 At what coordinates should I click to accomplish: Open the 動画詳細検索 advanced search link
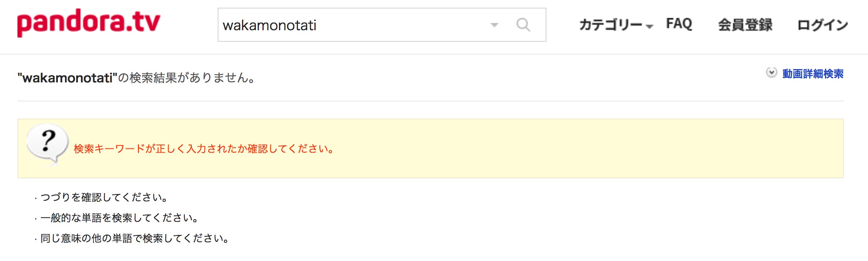(813, 74)
